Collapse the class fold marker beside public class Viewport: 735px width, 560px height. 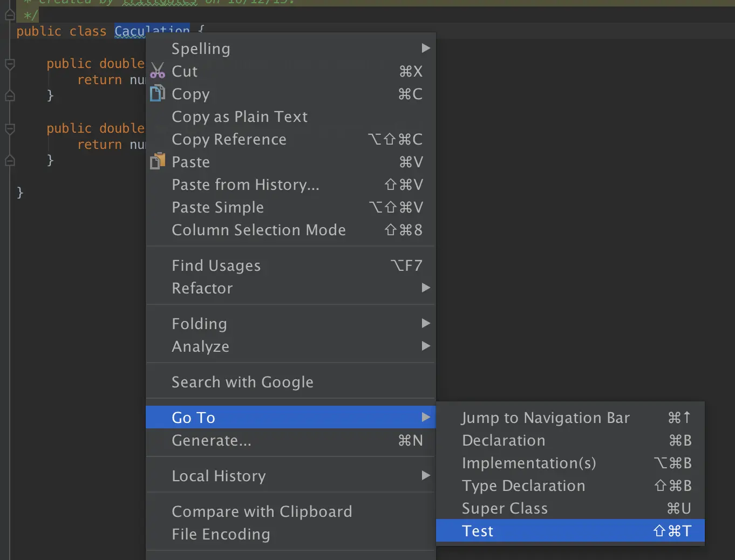pos(10,15)
